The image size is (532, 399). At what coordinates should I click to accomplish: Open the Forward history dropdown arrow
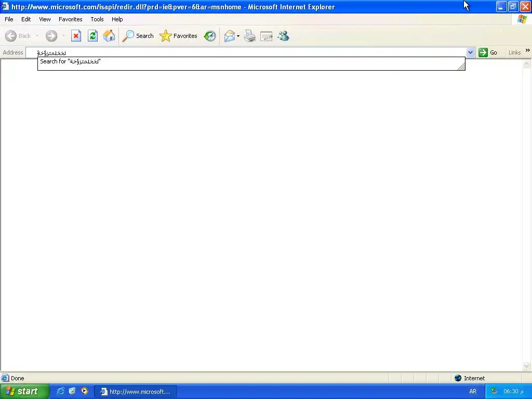pyautogui.click(x=63, y=36)
